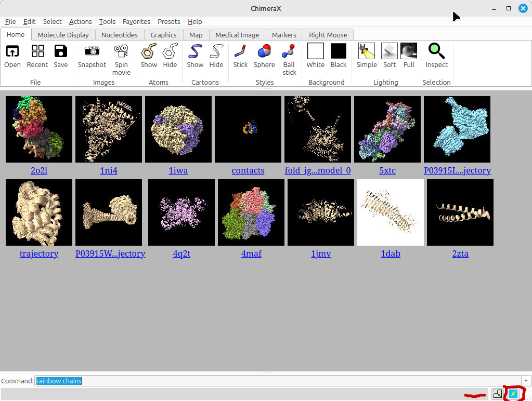Apply the Stick style

tap(240, 51)
